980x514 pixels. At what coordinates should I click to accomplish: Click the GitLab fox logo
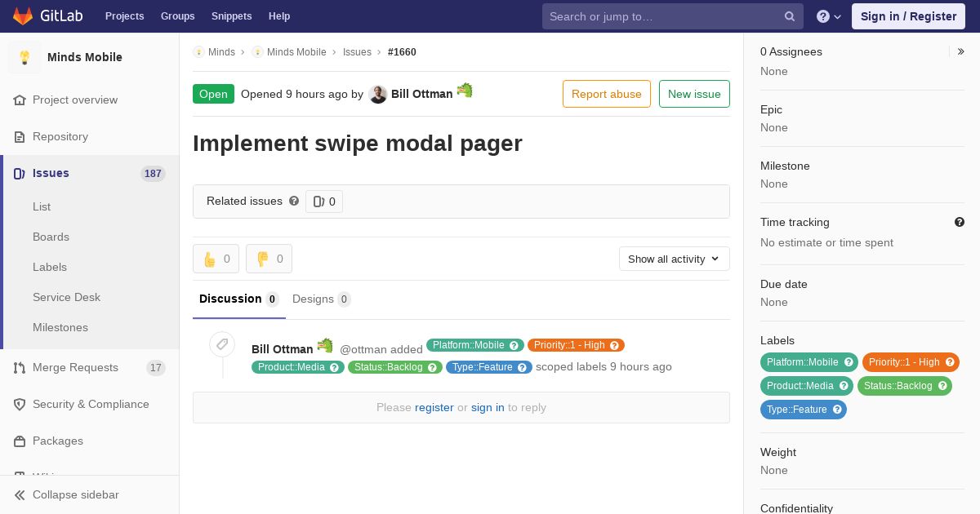coord(23,16)
